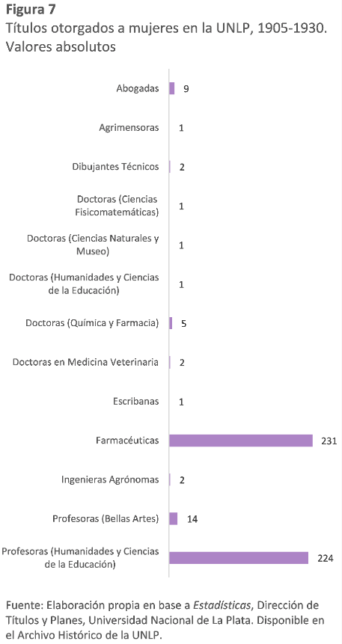342x644 pixels.
Task: Click the Fuente source note text
Action: coord(165,619)
